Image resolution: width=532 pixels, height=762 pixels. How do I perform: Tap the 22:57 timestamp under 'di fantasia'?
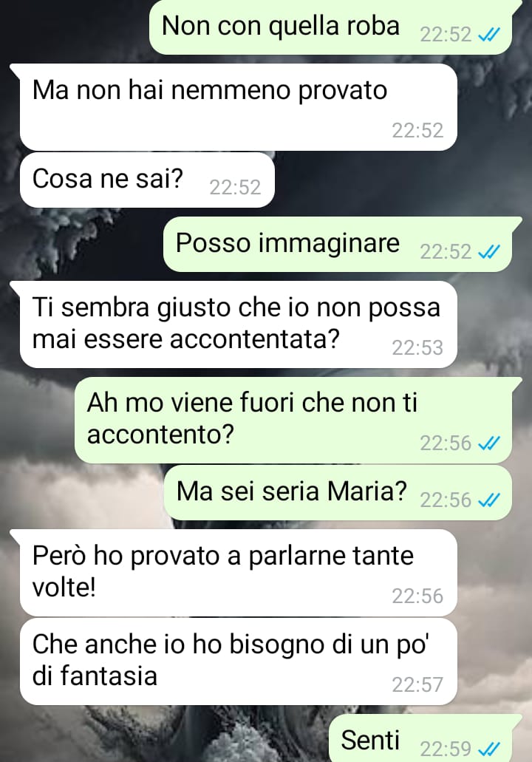417,684
